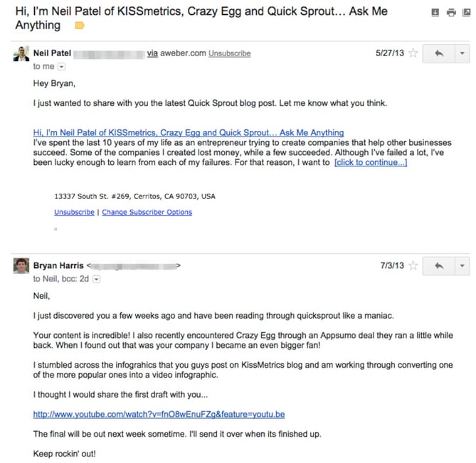Reply to Bryan Harris's message
The image size is (476, 463).
click(438, 266)
